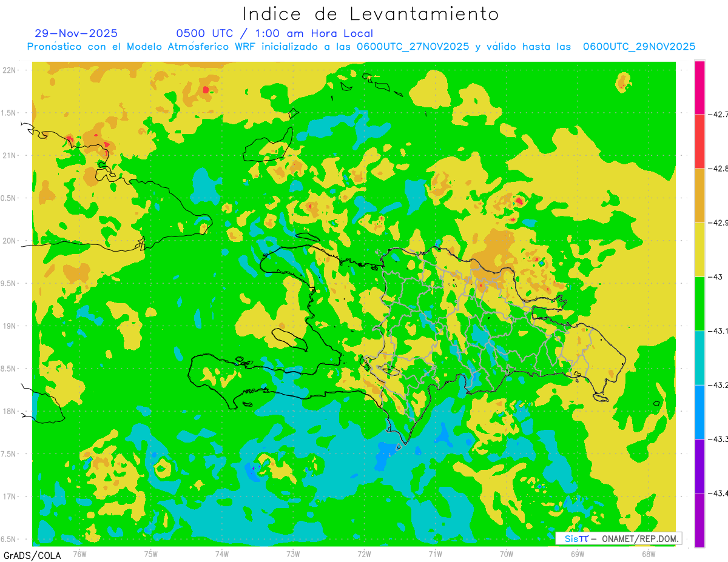Click the '20N' latitude label

(10, 241)
